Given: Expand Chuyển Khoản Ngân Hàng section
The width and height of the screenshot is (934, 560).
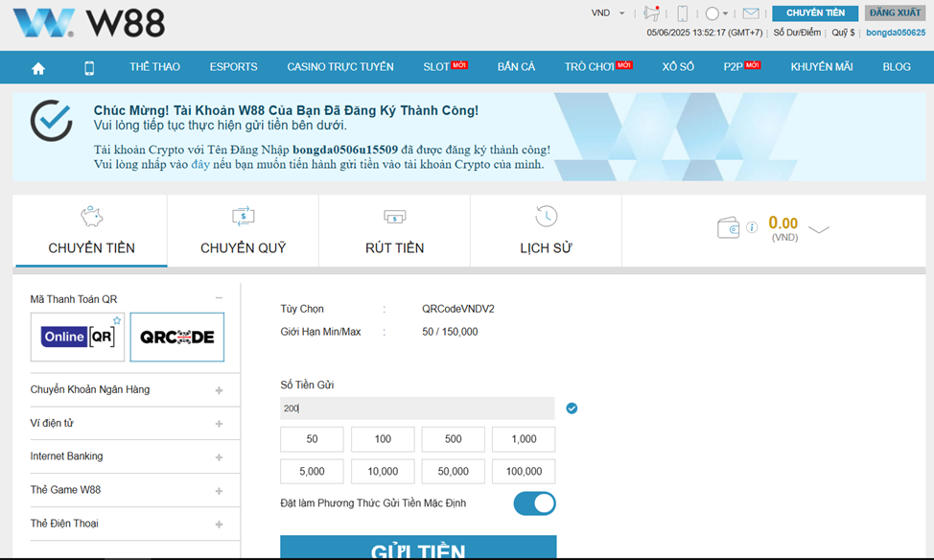Looking at the screenshot, I should coord(220,390).
